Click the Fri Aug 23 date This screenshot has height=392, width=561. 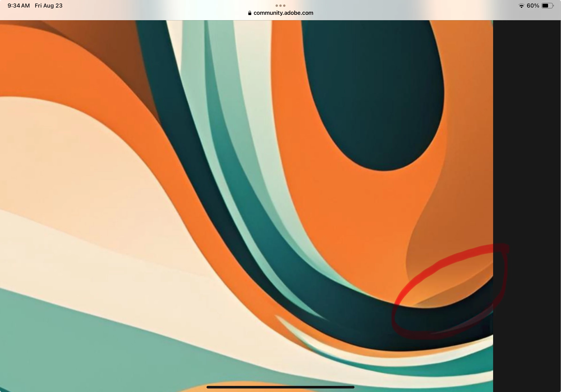pyautogui.click(x=49, y=6)
